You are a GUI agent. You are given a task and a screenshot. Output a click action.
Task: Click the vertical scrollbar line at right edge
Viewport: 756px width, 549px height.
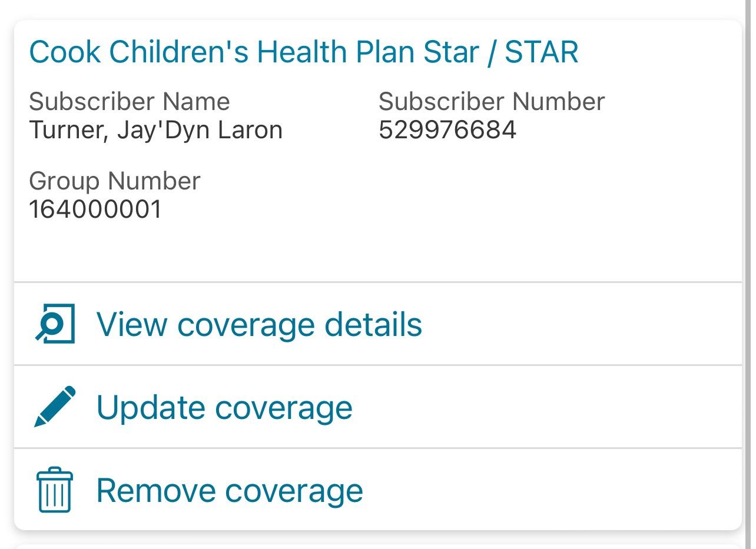tap(747, 274)
